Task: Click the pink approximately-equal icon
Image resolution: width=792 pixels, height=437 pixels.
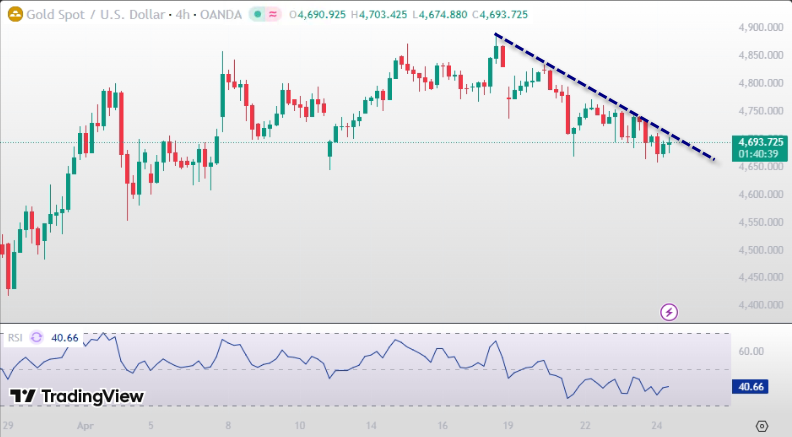Action: [x=271, y=15]
